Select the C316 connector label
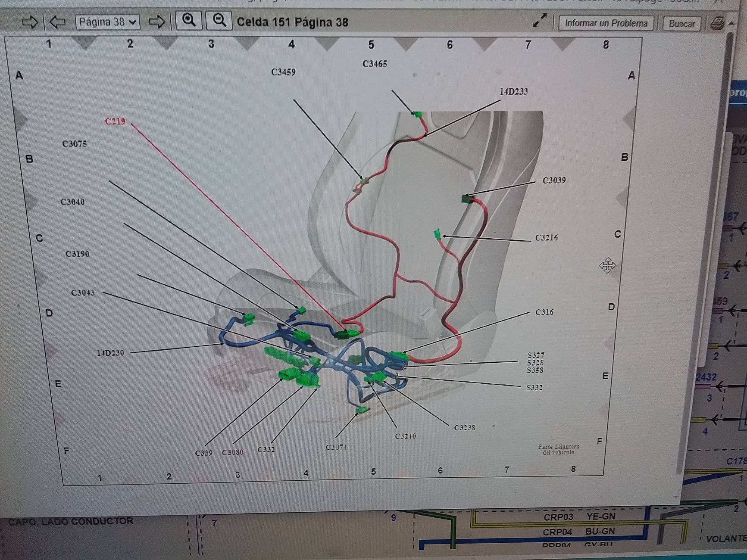This screenshot has height=560, width=747. tap(544, 312)
